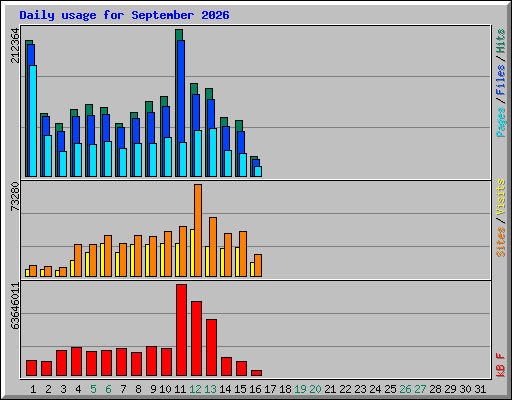512x400 pixels.
Task: Click the x-axis day label 1
Action: point(33,389)
